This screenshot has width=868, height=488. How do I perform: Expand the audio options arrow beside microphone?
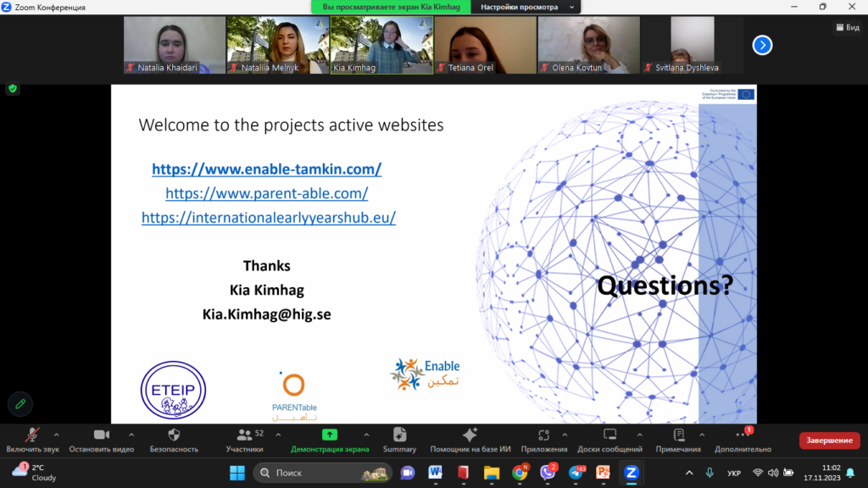click(x=57, y=433)
